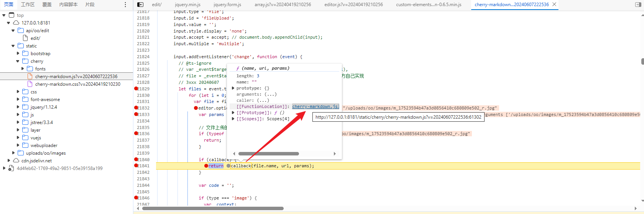Click the folder icon of webuploader
The width and height of the screenshot is (644, 214).
click(x=25, y=145)
